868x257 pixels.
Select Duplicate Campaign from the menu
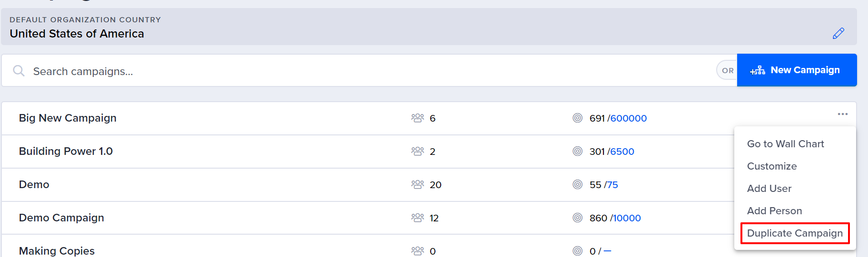click(795, 233)
